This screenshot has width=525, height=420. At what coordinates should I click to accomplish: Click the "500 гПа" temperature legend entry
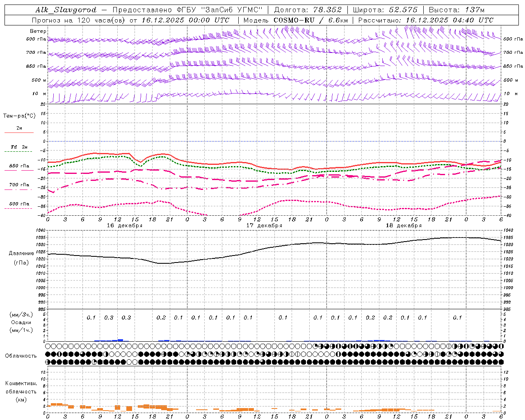coord(19,204)
